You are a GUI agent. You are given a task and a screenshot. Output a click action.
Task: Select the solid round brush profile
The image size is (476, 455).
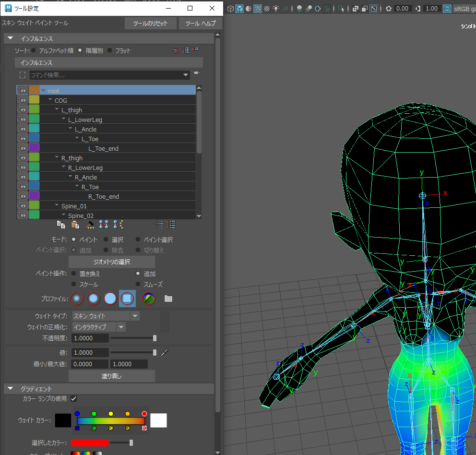coord(110,299)
